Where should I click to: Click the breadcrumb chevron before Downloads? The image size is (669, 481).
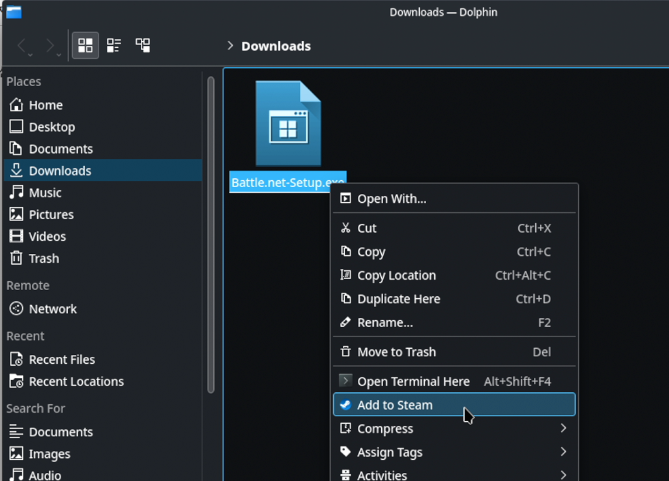[230, 45]
